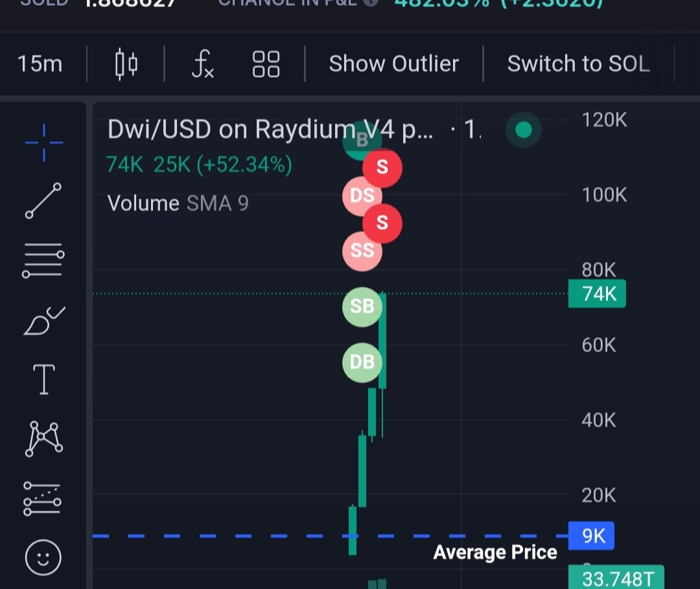Click the 74K 25K (+52.34%) price change text
The height and width of the screenshot is (589, 700).
click(199, 165)
